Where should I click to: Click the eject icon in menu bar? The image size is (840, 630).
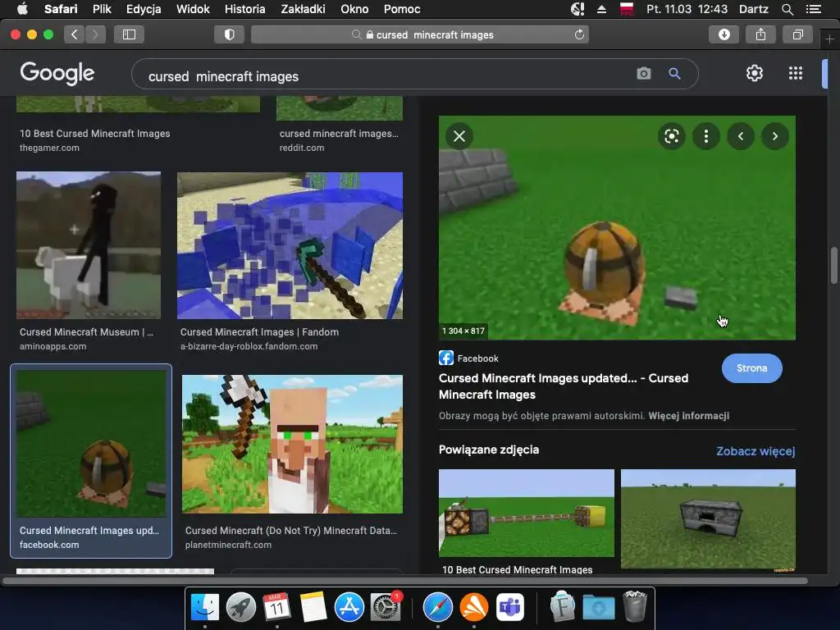click(x=601, y=9)
